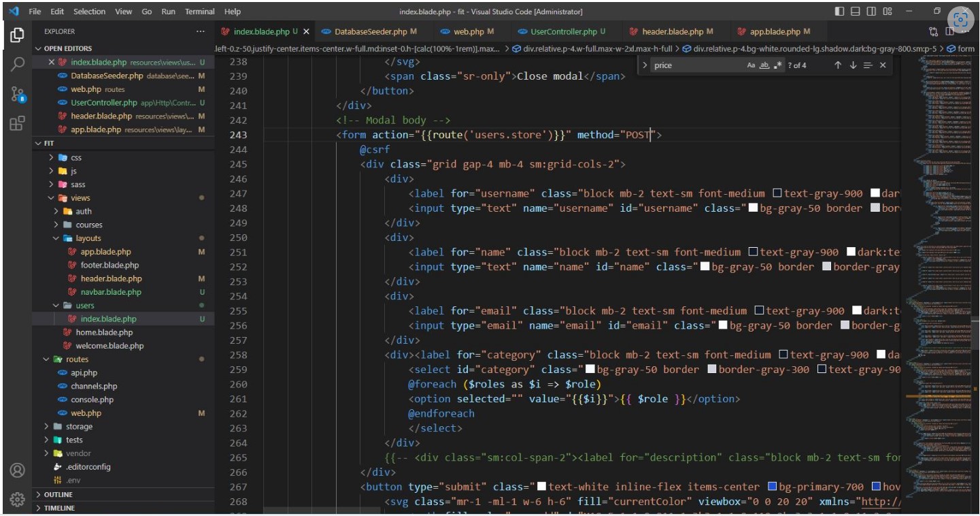980x516 pixels.
Task: Click the white bg-gray-50 color swatch on line 248
Action: pos(753,208)
